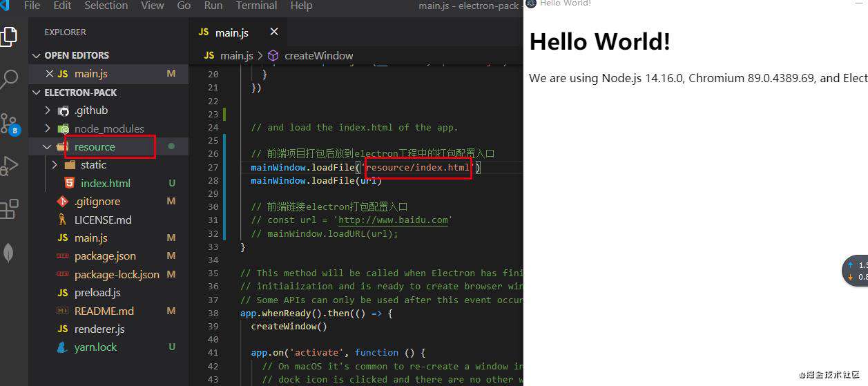The width and height of the screenshot is (868, 386).
Task: Open .gitignore file
Action: tap(97, 202)
